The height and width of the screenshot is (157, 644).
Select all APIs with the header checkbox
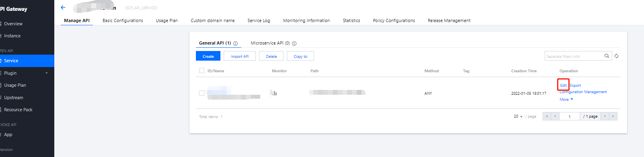[x=202, y=71]
